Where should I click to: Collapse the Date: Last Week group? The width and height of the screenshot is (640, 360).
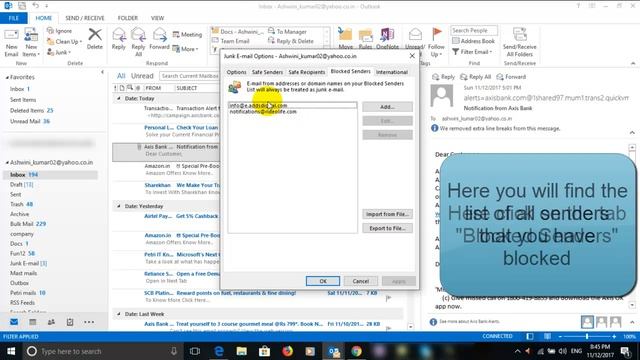[x=119, y=314]
